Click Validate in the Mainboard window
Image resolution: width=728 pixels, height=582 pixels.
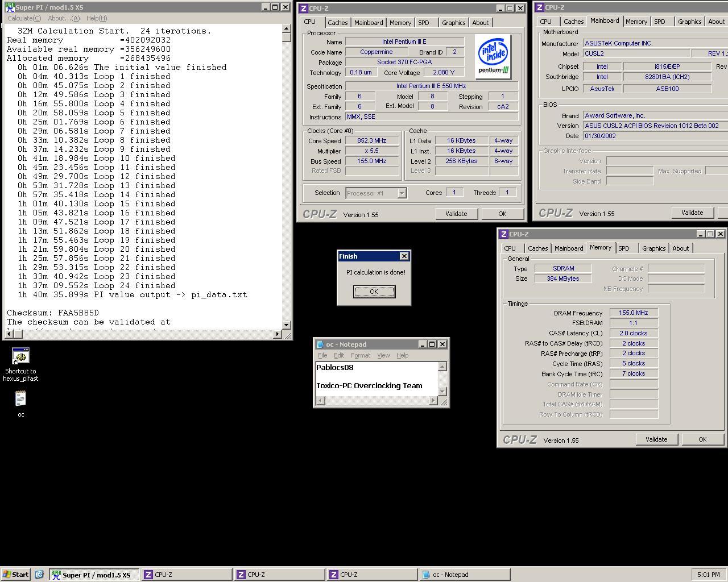tap(692, 213)
